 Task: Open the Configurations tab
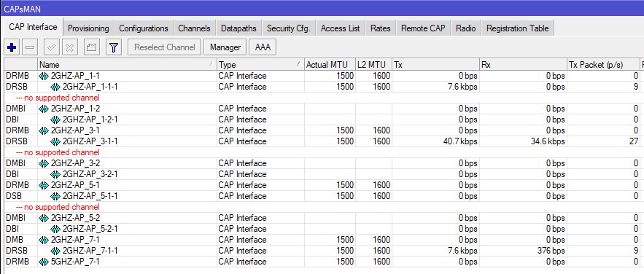144,28
